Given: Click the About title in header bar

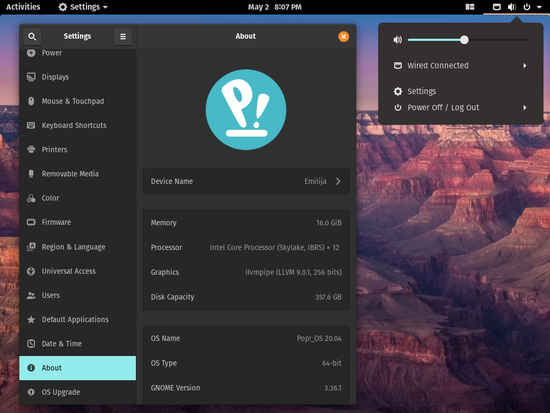Looking at the screenshot, I should click(246, 36).
